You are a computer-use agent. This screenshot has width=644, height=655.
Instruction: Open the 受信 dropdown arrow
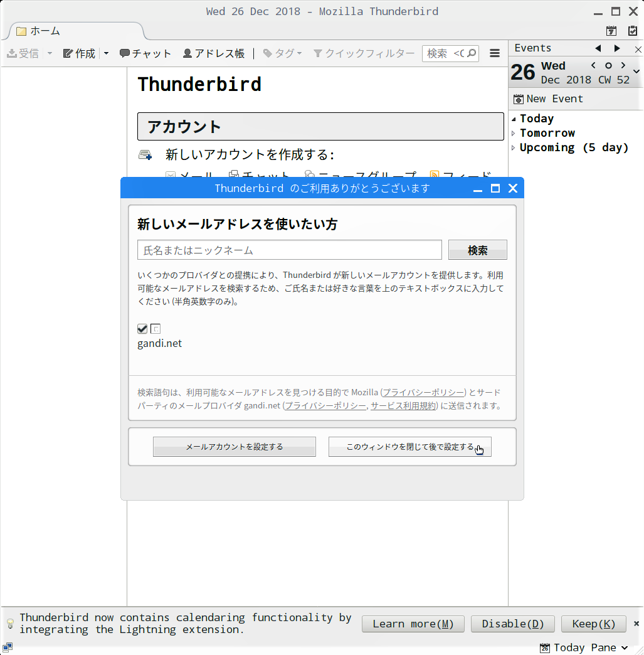click(50, 53)
